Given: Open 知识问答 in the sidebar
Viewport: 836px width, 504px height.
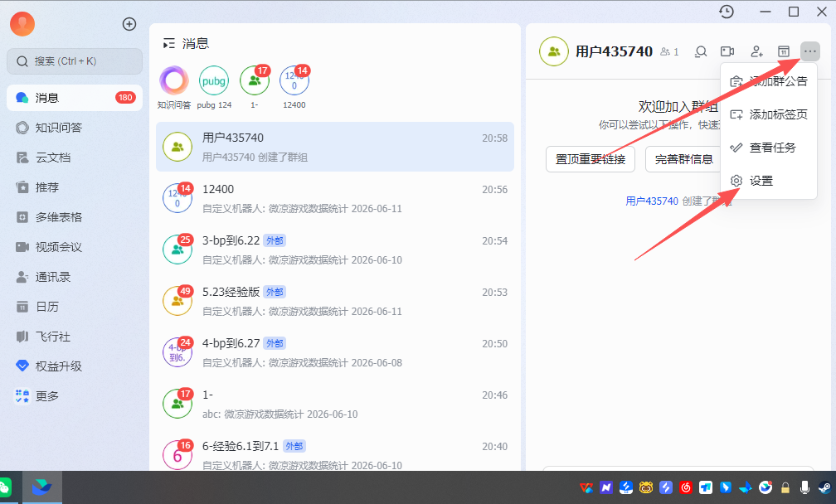Looking at the screenshot, I should click(75, 128).
